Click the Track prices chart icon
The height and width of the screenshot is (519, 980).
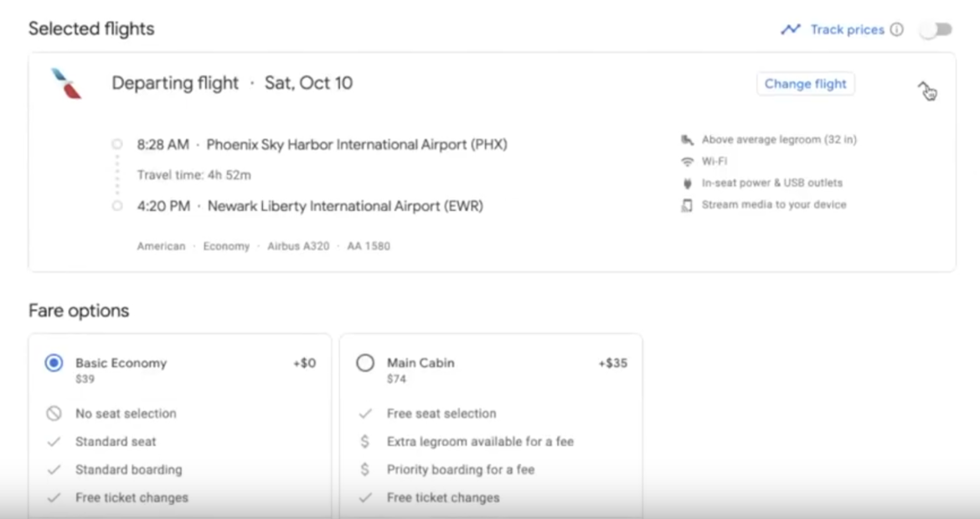pos(791,28)
